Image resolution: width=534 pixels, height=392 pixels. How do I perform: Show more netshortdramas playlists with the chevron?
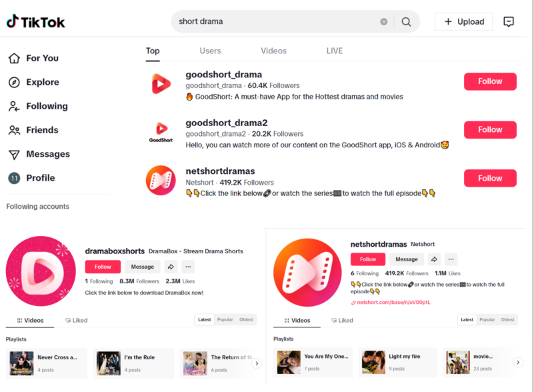pyautogui.click(x=518, y=363)
